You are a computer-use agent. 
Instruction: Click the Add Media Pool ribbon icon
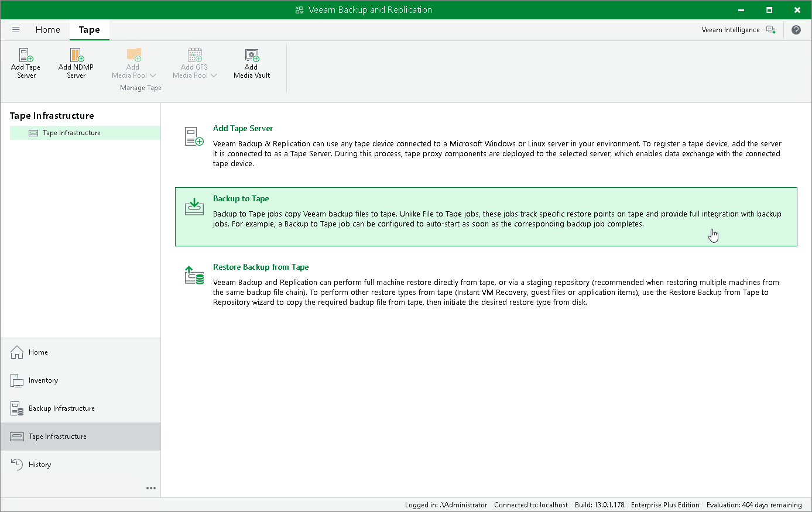[134, 55]
